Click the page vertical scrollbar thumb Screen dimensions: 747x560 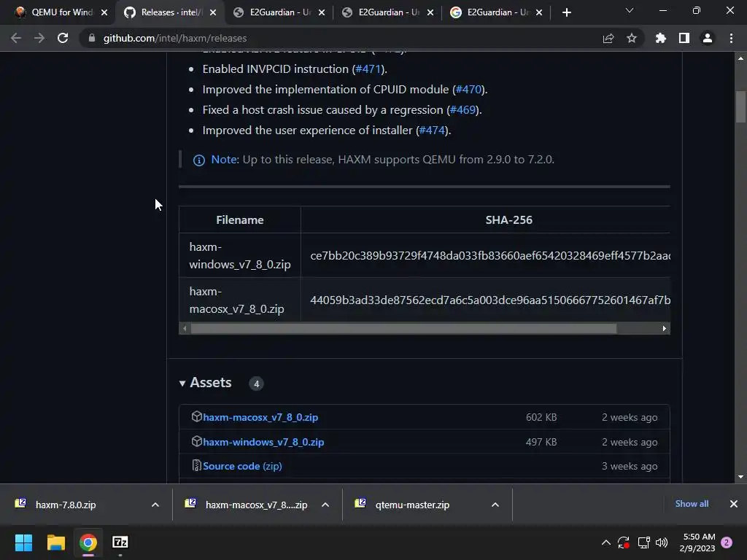tap(740, 107)
